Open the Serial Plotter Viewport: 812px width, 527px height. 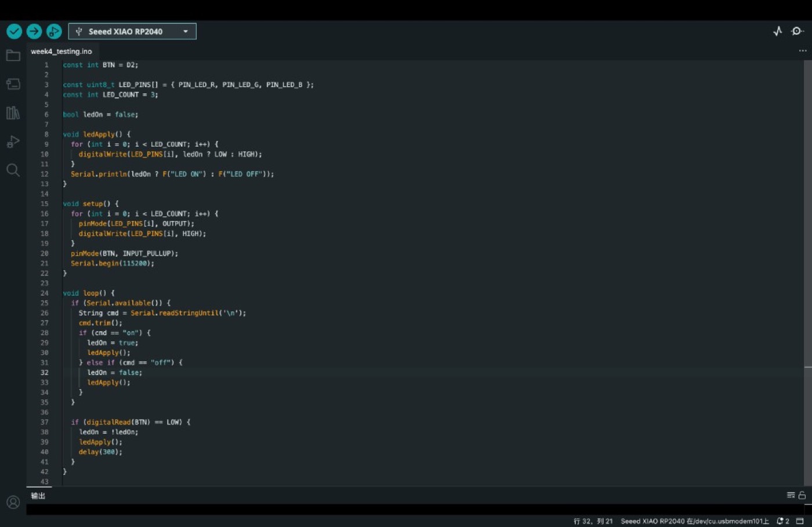[x=778, y=31]
